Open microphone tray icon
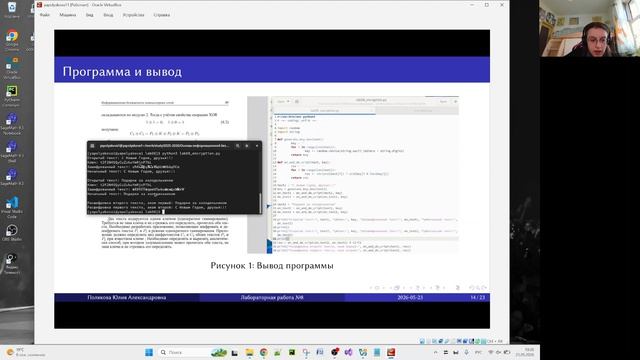This screenshot has width=640, height=360. tap(467, 352)
